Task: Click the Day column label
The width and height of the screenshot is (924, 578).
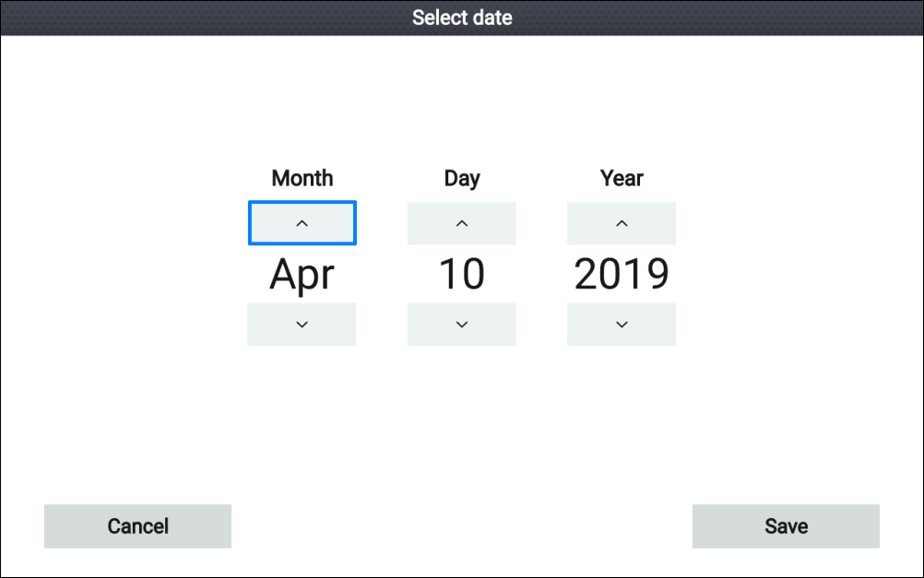Action: coord(462,179)
